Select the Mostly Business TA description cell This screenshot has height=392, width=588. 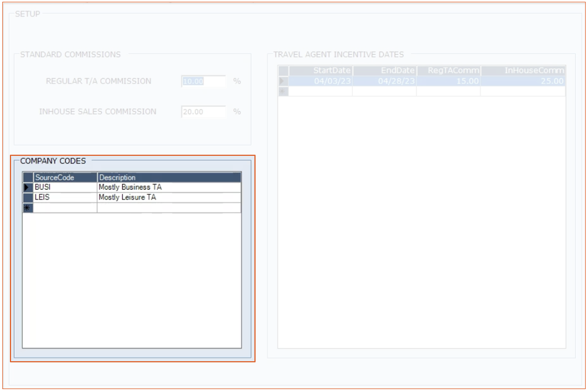pos(169,187)
